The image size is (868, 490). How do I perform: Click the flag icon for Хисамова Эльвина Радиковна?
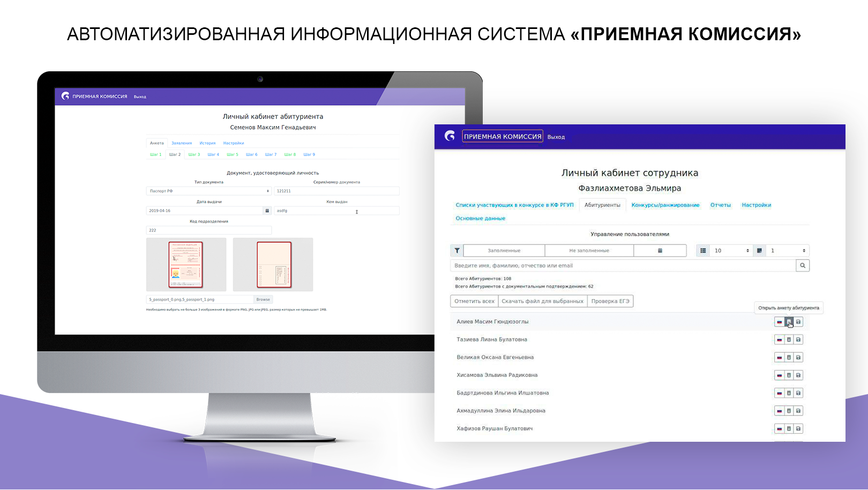click(780, 375)
